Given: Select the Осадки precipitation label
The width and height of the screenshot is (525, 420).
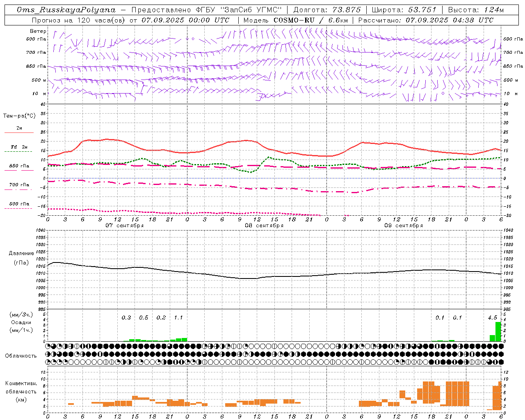Looking at the screenshot, I should pyautogui.click(x=21, y=322).
